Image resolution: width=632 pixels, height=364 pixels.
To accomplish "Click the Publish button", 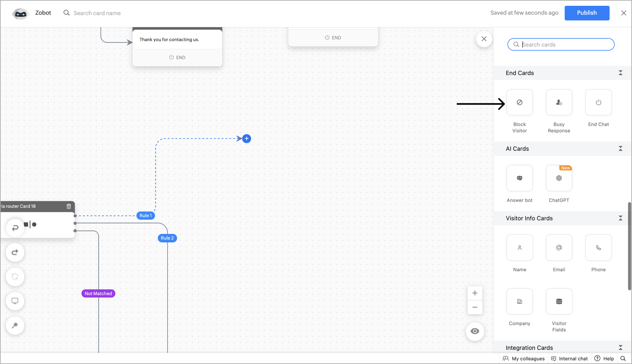I will click(x=587, y=13).
